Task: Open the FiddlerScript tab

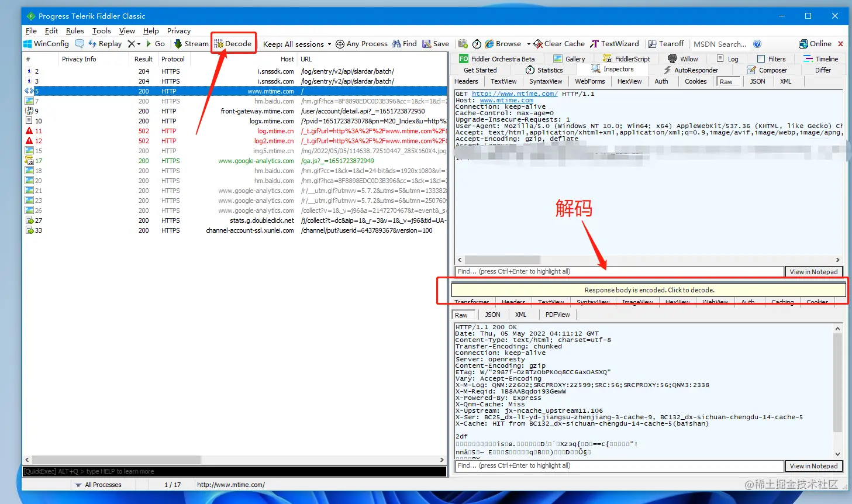Action: click(626, 59)
